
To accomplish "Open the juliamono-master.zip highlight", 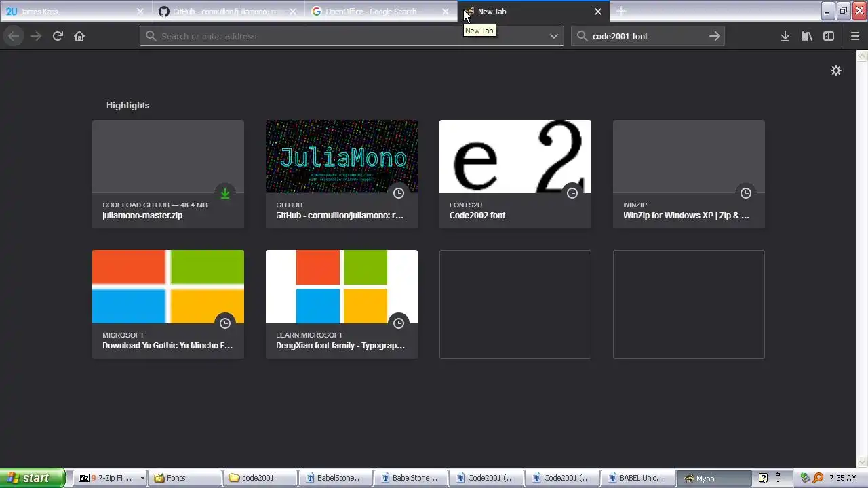I will click(x=168, y=174).
